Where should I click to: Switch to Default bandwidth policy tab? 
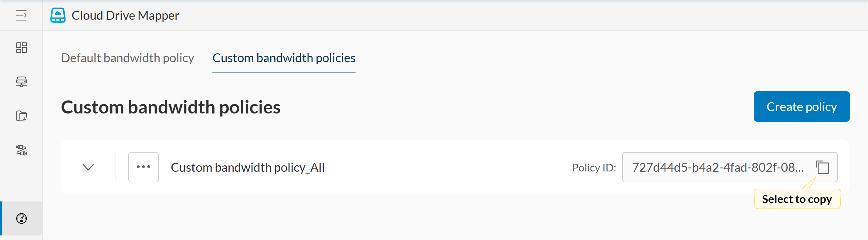[127, 58]
